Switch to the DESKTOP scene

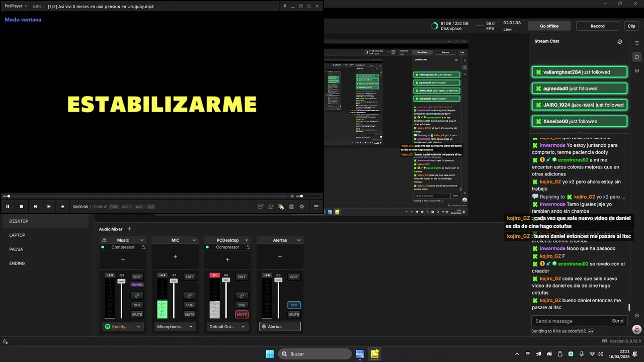(x=45, y=221)
